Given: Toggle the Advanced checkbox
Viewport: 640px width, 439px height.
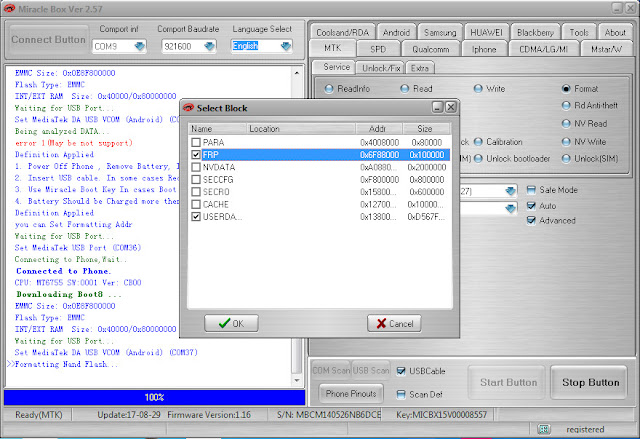Looking at the screenshot, I should (x=531, y=220).
